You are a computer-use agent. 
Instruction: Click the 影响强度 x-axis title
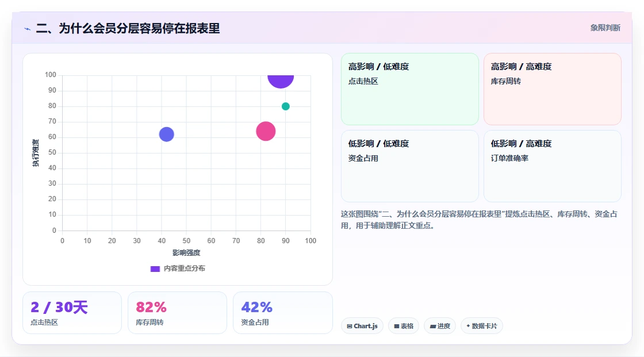(x=186, y=252)
